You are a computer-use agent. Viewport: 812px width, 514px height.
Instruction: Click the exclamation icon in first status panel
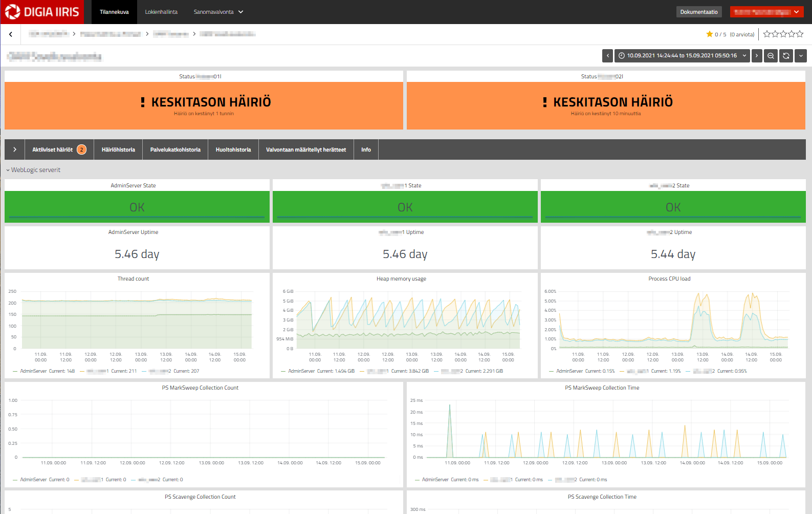click(x=143, y=102)
